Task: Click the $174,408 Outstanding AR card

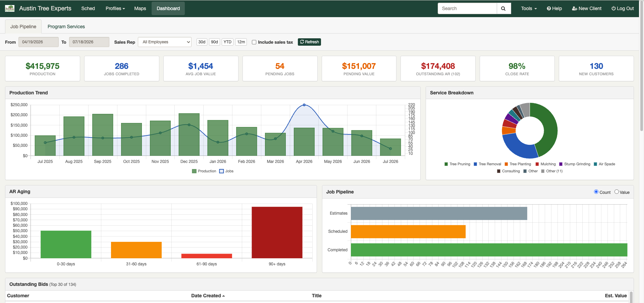Action: click(438, 69)
